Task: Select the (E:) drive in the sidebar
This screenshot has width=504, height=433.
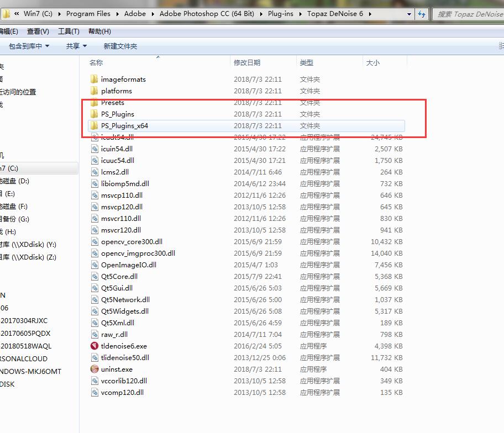Action: [x=7, y=193]
